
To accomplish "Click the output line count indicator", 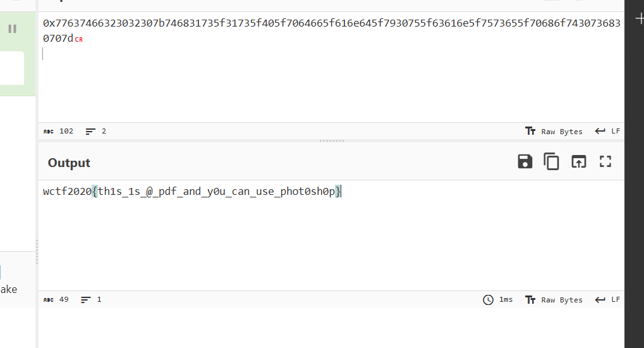I will (x=91, y=300).
